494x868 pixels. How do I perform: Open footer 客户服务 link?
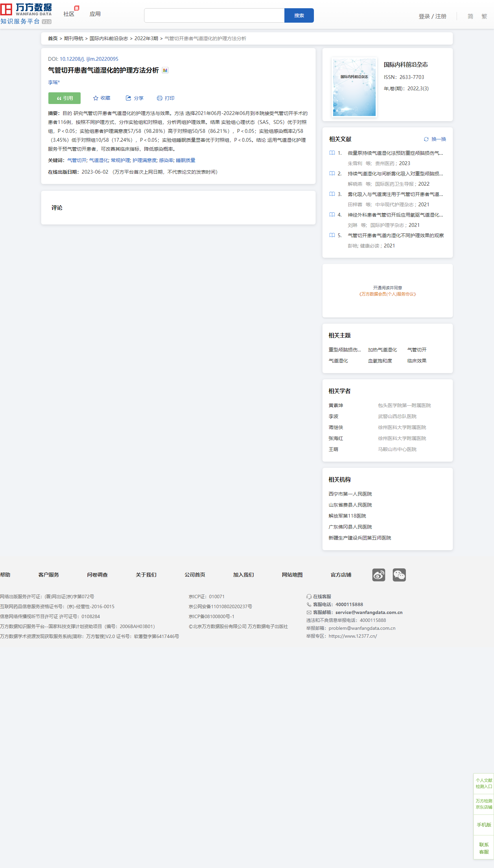49,575
